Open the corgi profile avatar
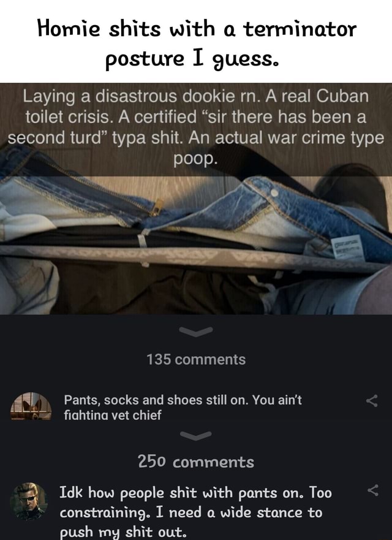The height and width of the screenshot is (540, 392). [x=31, y=406]
